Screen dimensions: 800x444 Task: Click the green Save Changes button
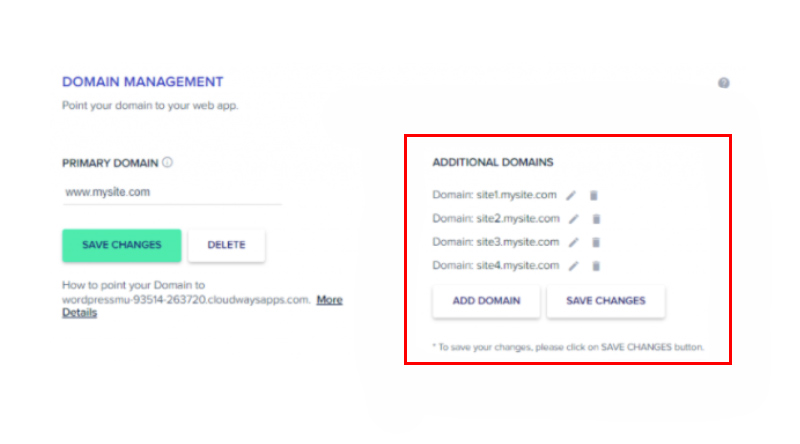point(121,245)
